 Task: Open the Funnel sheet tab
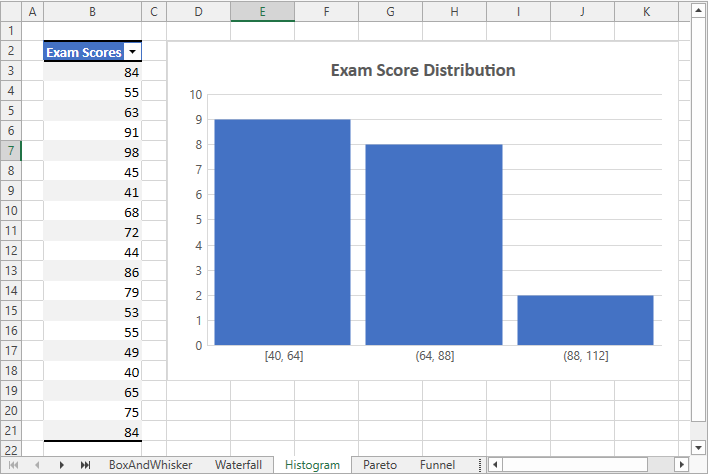[437, 465]
